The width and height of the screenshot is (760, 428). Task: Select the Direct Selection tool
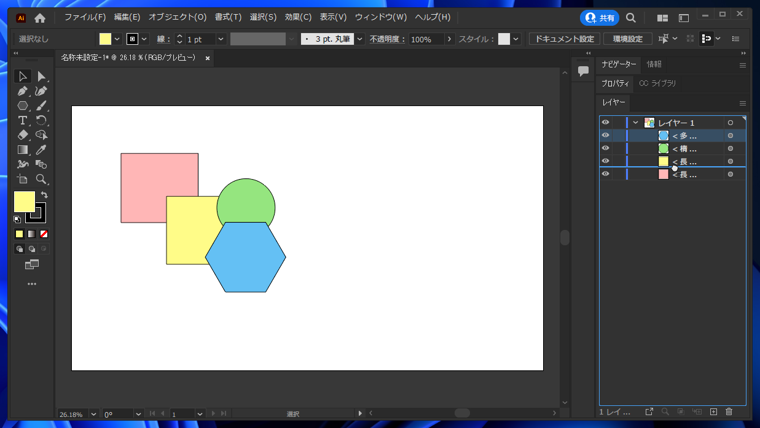click(x=41, y=77)
